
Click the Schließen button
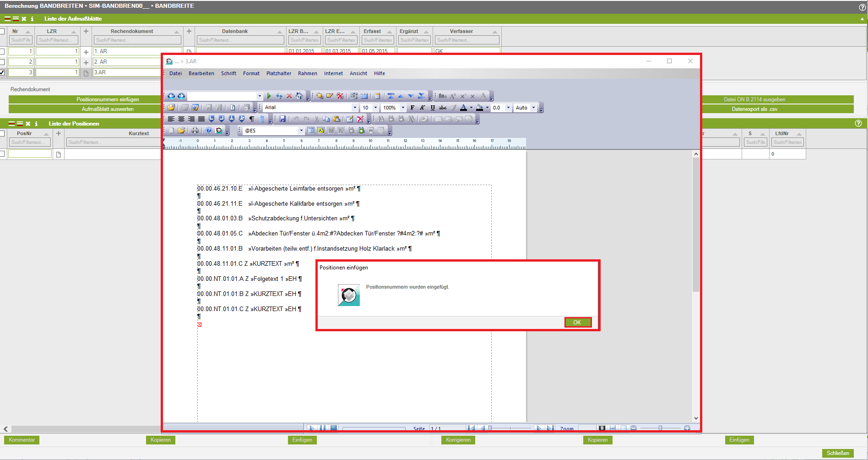pyautogui.click(x=838, y=453)
